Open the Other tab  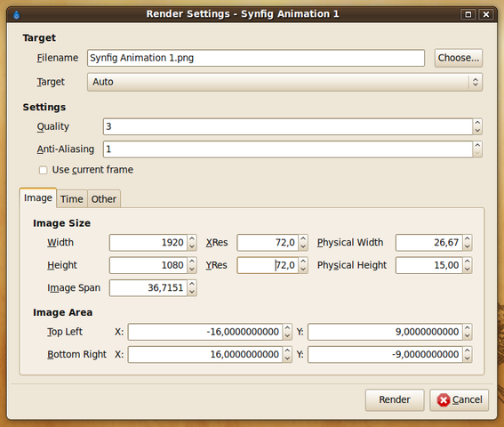point(104,199)
